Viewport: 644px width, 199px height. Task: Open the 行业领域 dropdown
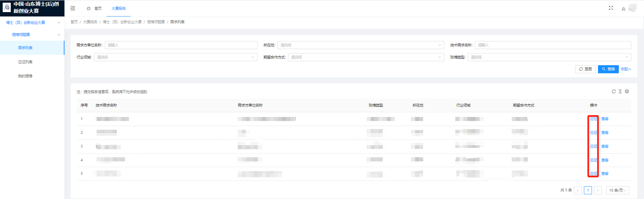[x=175, y=57]
